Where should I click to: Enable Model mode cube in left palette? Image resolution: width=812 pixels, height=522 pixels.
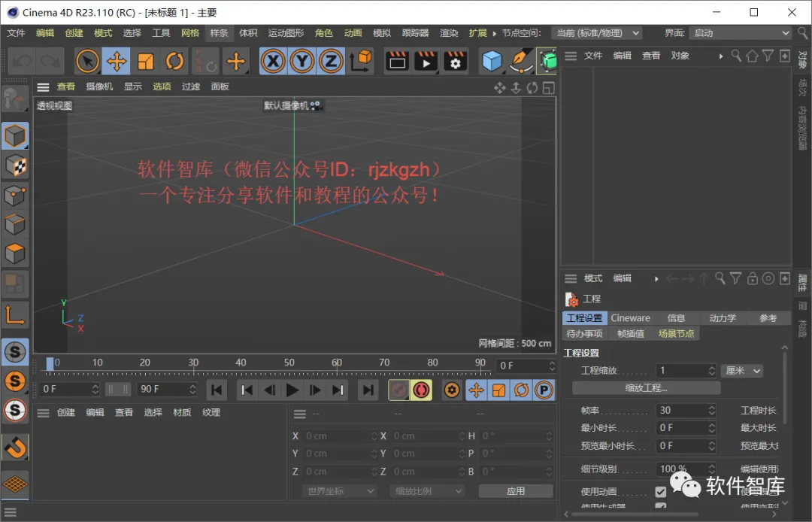[15, 136]
